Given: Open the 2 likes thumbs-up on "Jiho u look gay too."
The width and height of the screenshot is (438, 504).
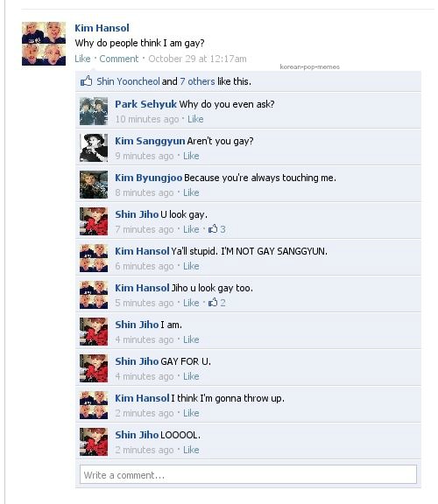Looking at the screenshot, I should pos(217,303).
